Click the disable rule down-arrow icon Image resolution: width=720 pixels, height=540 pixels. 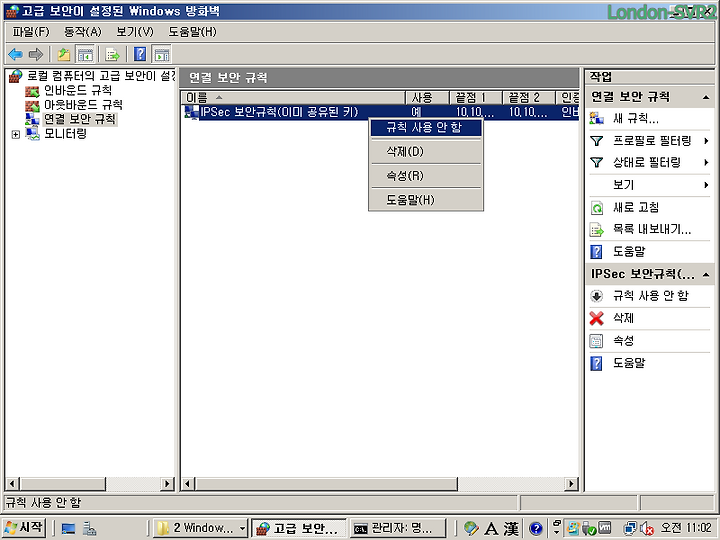pyautogui.click(x=596, y=296)
